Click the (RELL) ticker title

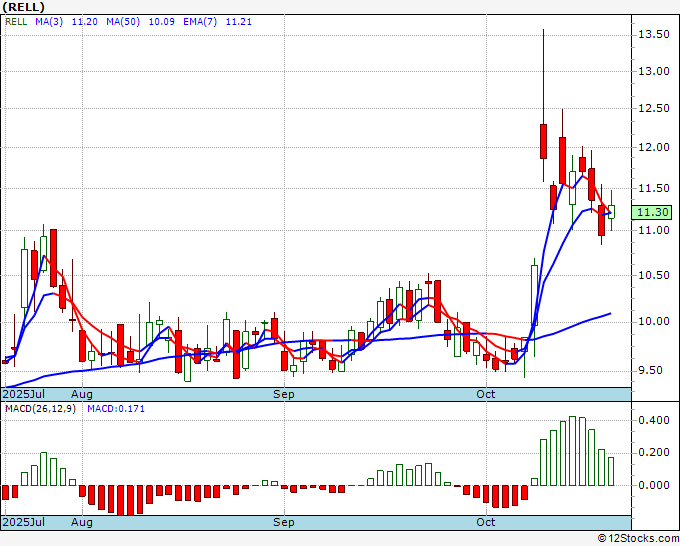click(x=23, y=7)
